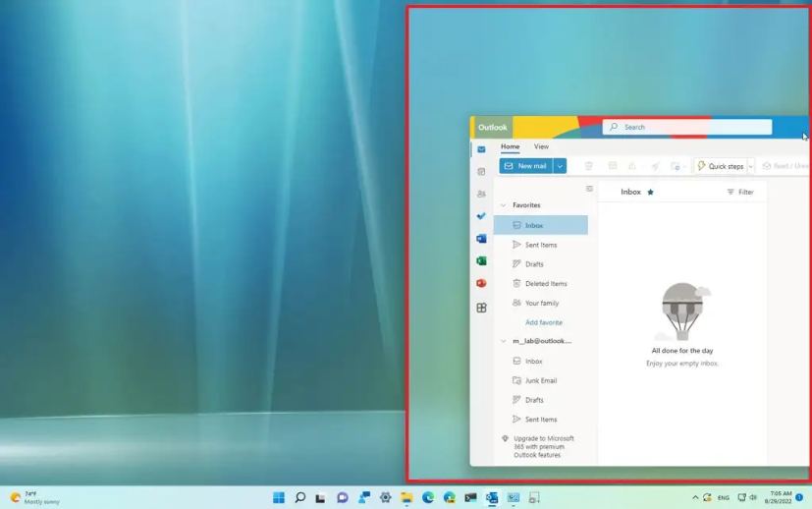Open the weather widget on the taskbar
The width and height of the screenshot is (812, 509).
click(35, 498)
